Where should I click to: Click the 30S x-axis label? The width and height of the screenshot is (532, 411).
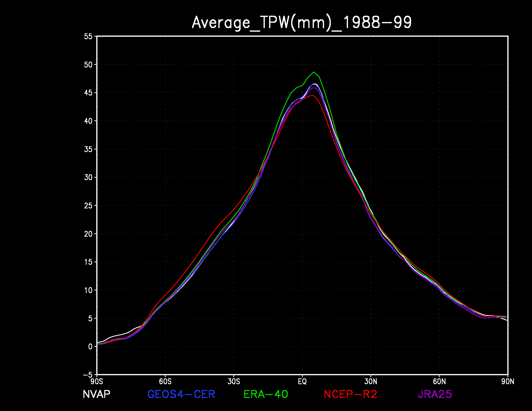coord(234,382)
